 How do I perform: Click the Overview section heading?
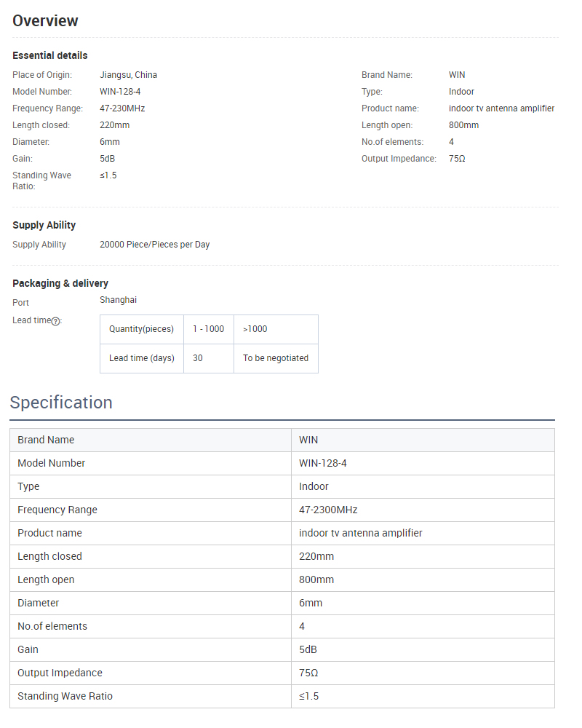(45, 20)
